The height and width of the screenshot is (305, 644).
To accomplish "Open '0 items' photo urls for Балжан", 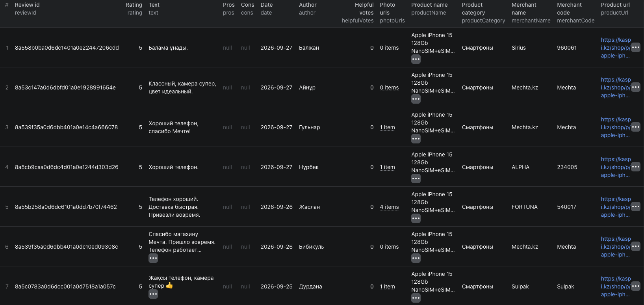I will 389,48.
